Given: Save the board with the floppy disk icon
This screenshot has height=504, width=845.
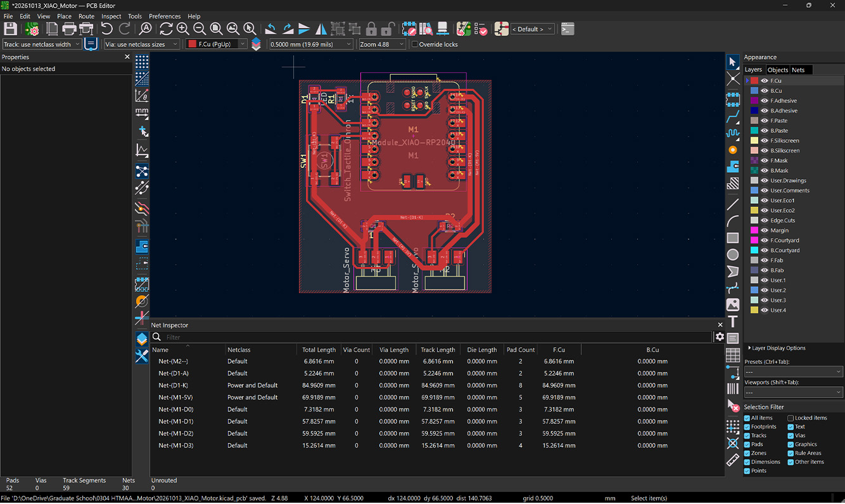Looking at the screenshot, I should (x=10, y=28).
